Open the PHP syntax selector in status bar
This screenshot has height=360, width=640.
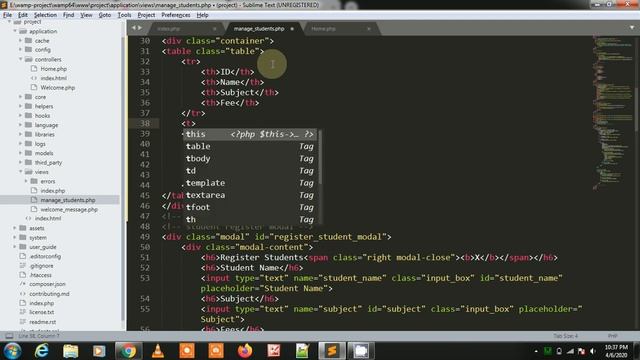tap(612, 336)
